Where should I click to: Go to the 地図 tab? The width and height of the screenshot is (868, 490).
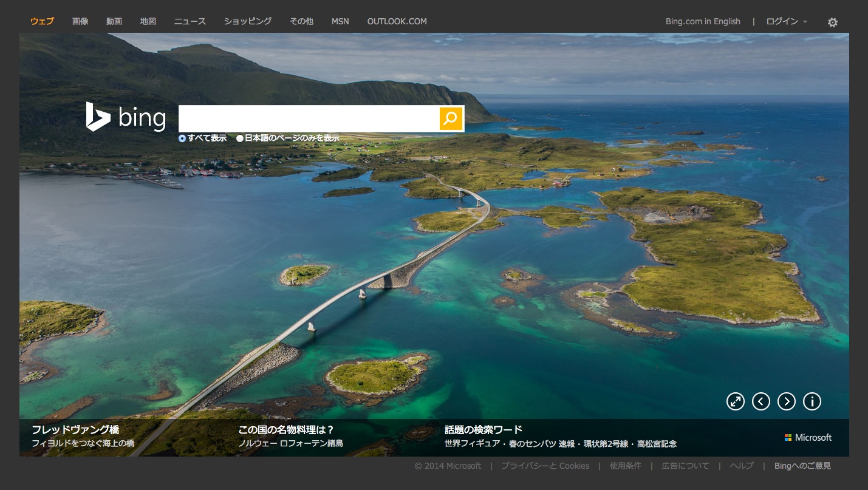tap(148, 21)
